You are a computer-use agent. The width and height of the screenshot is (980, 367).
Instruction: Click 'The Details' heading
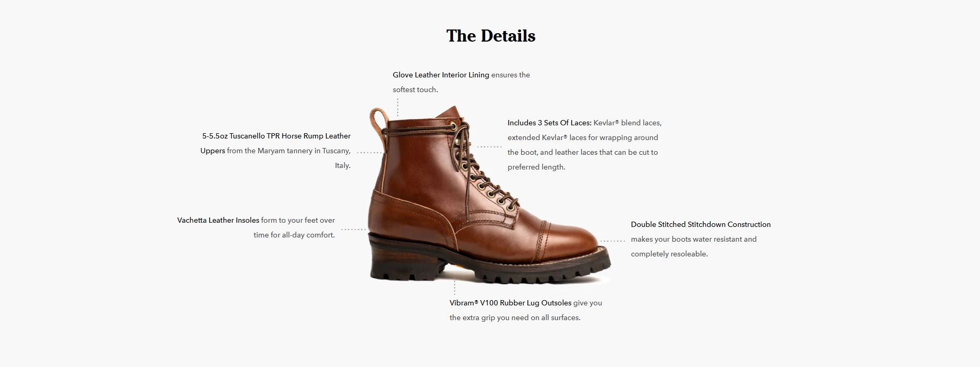(x=491, y=36)
